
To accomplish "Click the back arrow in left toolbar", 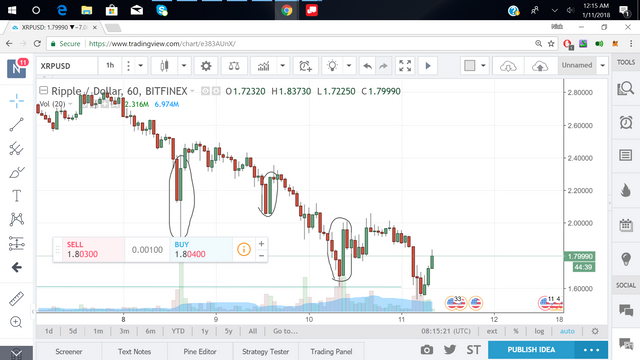I will point(17,267).
